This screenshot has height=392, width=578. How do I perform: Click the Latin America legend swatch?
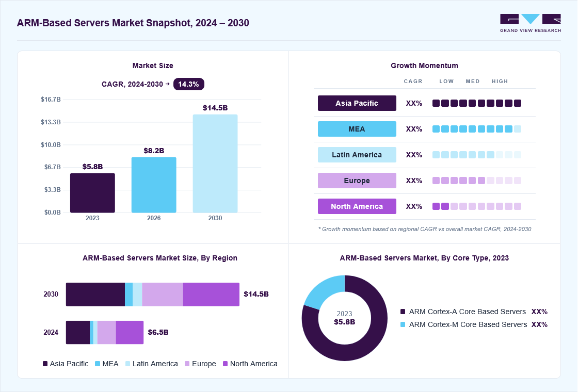pos(128,364)
